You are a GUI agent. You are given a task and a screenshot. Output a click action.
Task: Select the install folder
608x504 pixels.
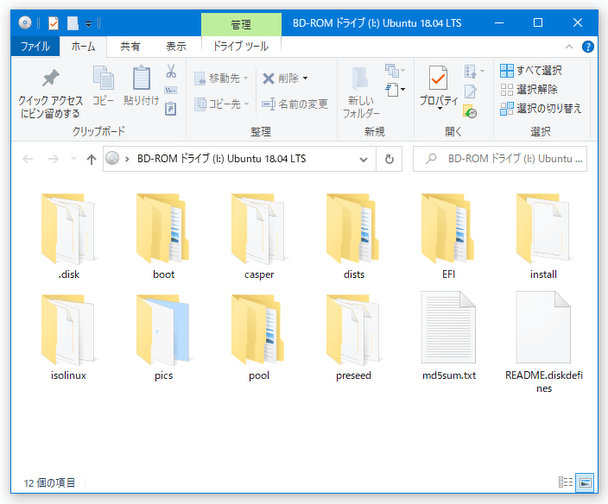(544, 237)
